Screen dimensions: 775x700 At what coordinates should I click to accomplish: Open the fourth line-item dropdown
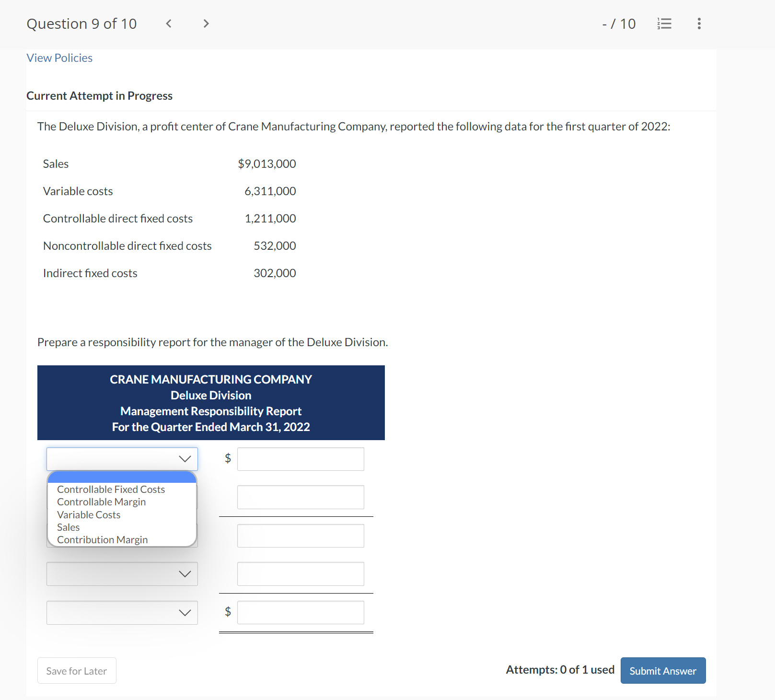122,574
